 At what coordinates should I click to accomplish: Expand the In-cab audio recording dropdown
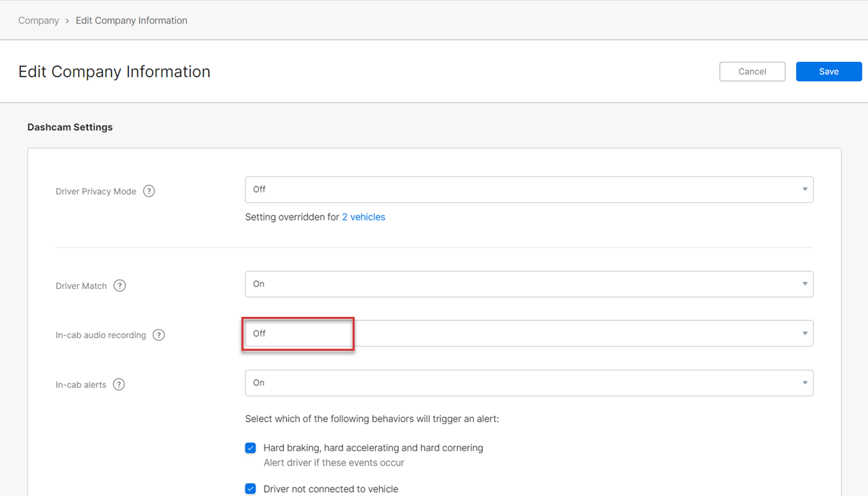pos(529,334)
